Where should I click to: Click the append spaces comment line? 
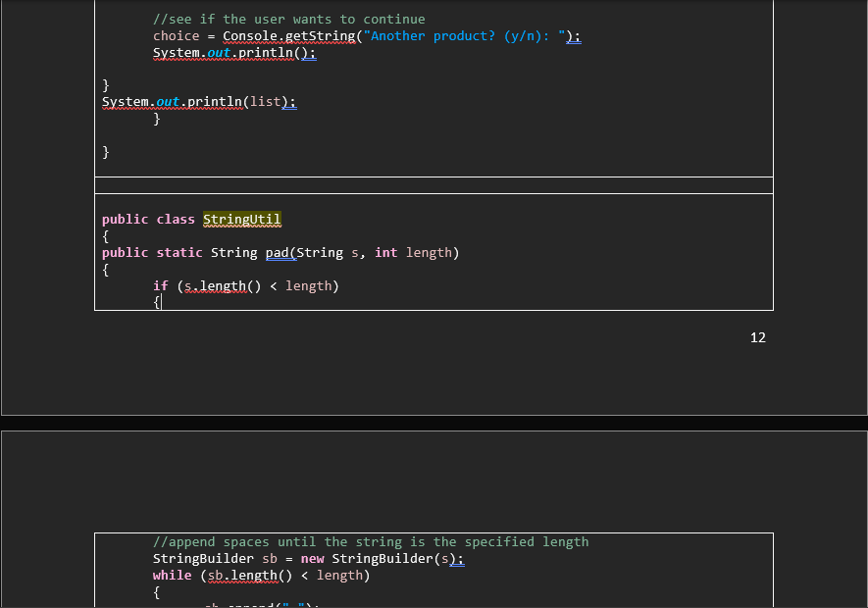tap(371, 541)
